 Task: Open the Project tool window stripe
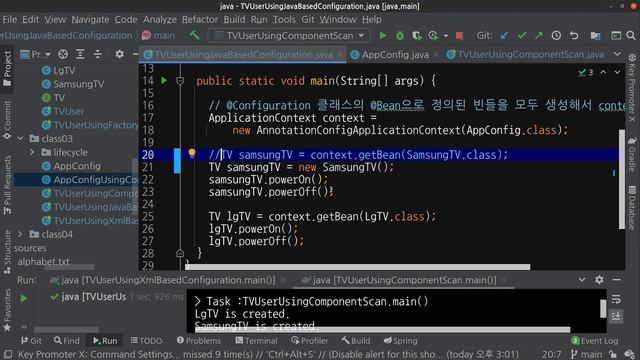tap(7, 69)
